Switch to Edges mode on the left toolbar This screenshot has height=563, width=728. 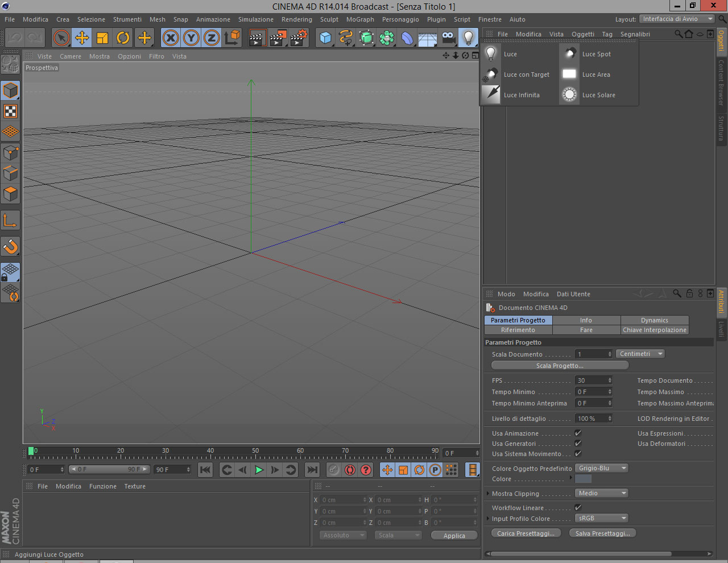10,173
